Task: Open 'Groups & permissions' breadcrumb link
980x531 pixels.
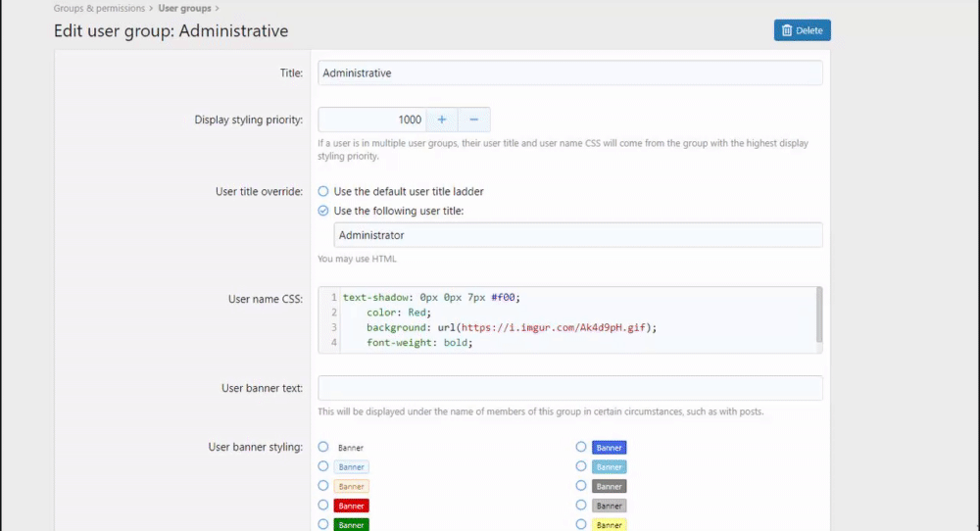Action: (99, 8)
